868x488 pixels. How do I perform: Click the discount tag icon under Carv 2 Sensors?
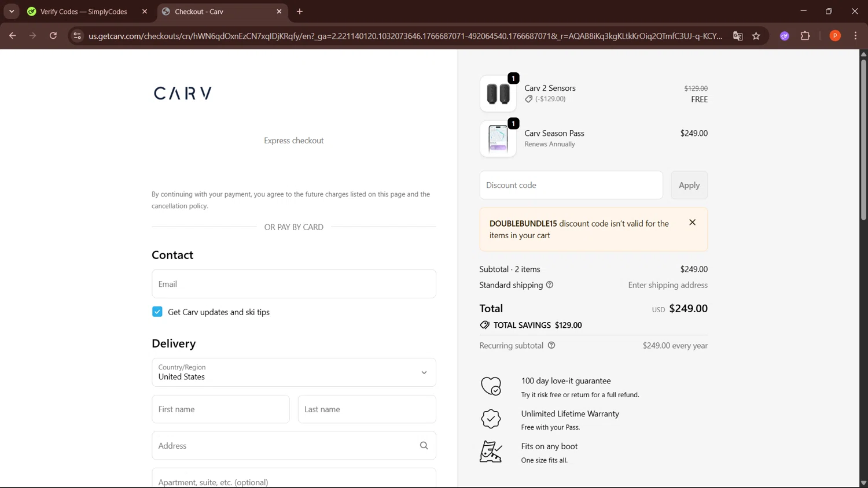[x=528, y=99]
